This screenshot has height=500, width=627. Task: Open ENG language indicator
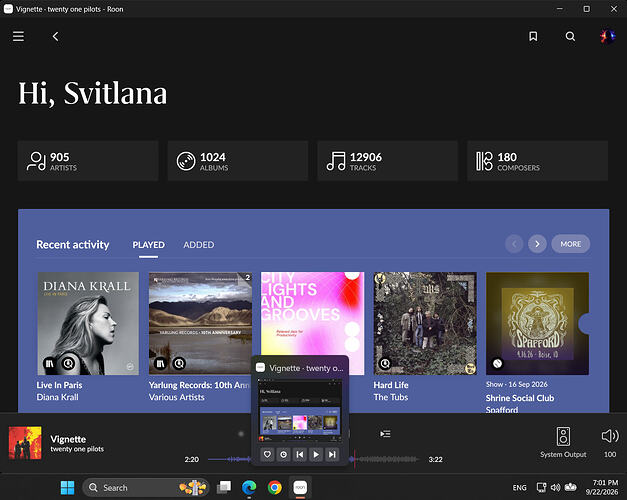tap(519, 488)
